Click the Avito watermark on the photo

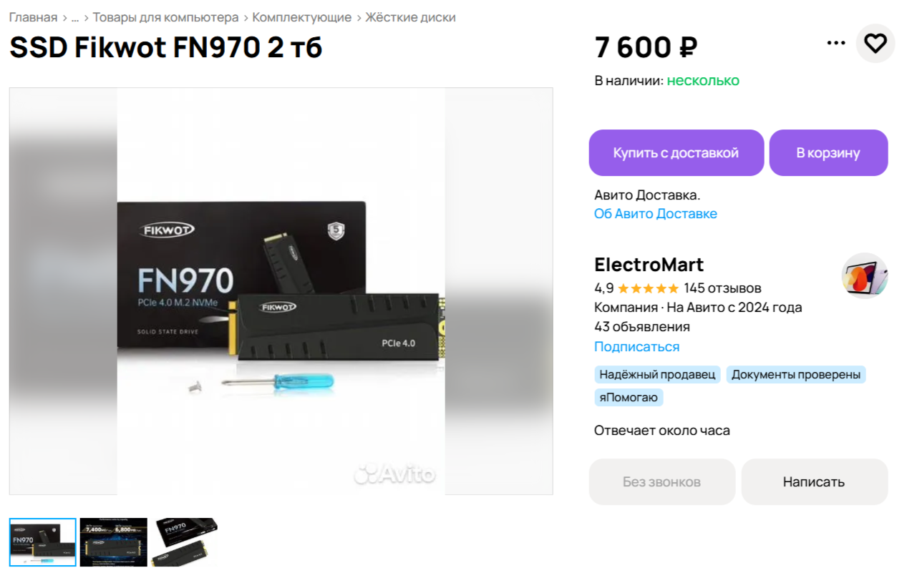[394, 474]
